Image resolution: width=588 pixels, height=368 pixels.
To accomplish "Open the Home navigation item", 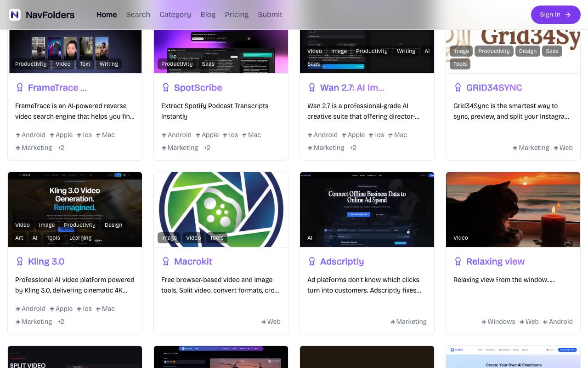I will tap(107, 15).
